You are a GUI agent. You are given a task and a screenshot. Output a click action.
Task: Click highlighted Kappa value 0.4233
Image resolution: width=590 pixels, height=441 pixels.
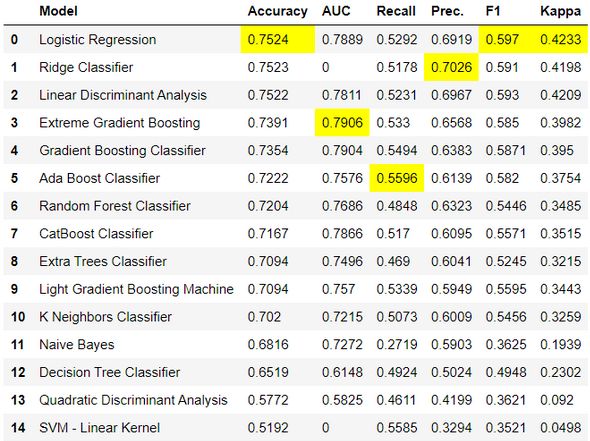[x=560, y=40]
